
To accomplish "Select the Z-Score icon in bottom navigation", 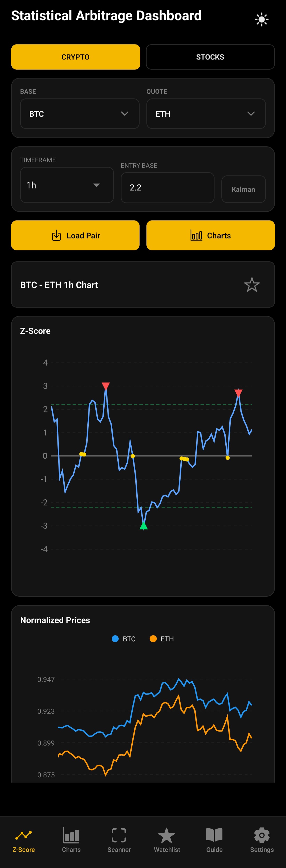I will (x=24, y=835).
